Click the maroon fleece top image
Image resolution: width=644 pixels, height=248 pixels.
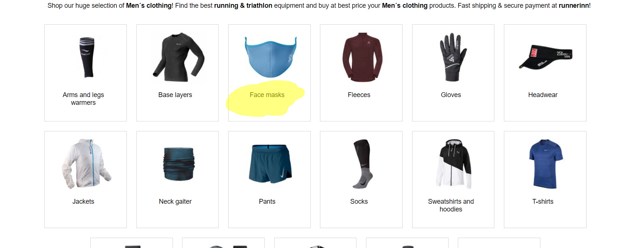[362, 57]
